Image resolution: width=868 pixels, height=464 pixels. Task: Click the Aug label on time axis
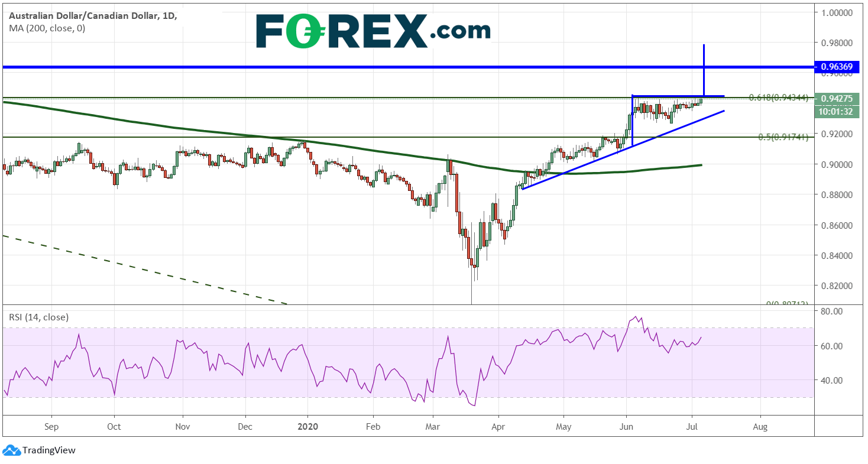(760, 426)
